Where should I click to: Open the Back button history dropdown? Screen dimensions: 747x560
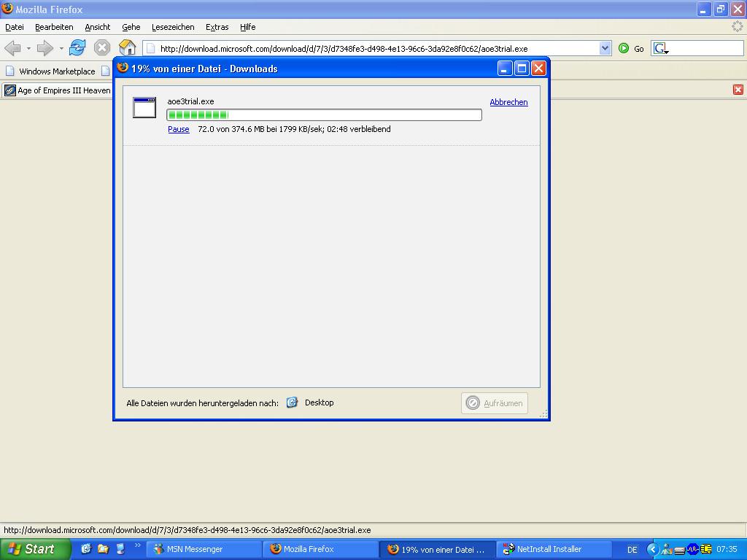28,49
